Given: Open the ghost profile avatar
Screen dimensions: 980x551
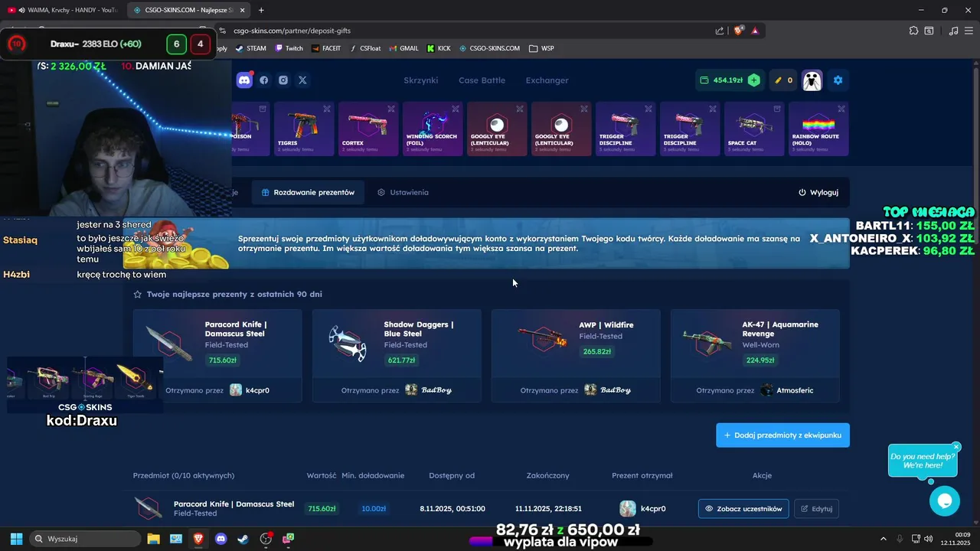Looking at the screenshot, I should tap(812, 80).
